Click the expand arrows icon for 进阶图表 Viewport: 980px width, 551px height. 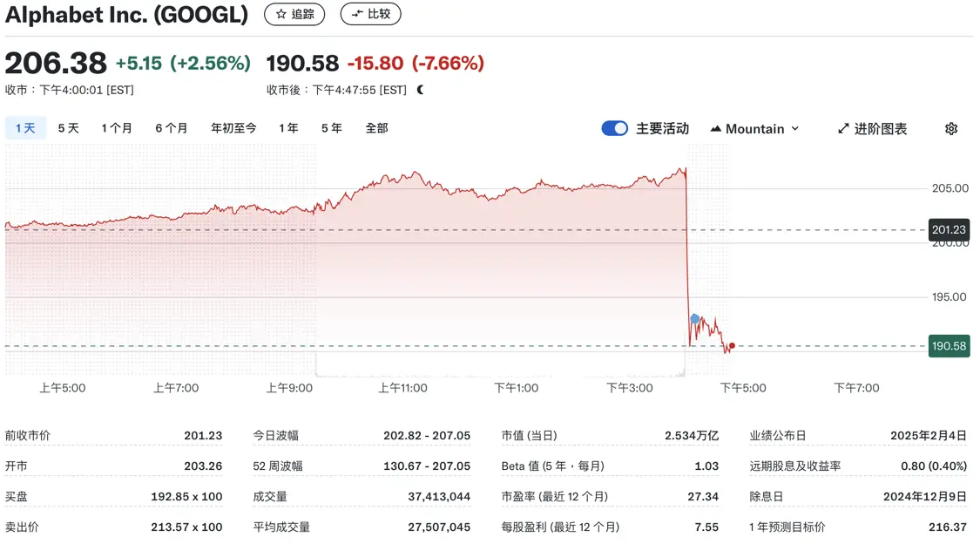click(x=843, y=129)
